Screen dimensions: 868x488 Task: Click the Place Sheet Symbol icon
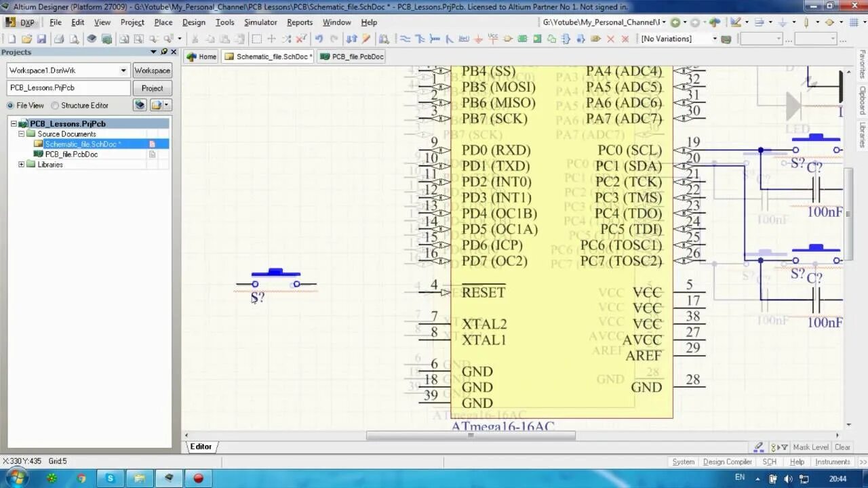[x=522, y=39]
